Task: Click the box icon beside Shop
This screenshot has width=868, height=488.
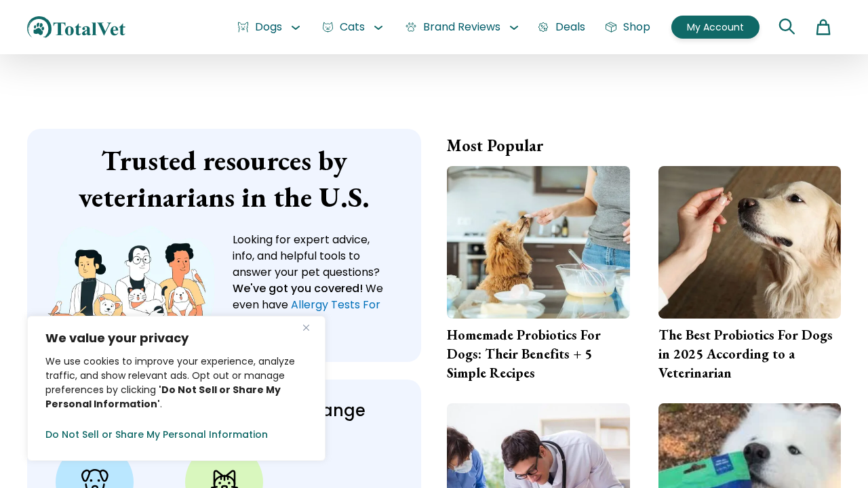Action: (611, 27)
